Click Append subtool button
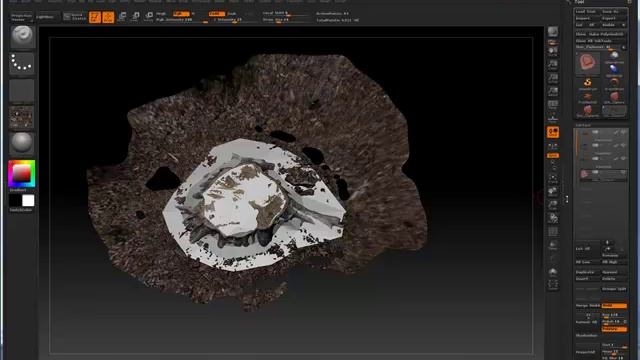This screenshot has width=640, height=360. click(614, 272)
